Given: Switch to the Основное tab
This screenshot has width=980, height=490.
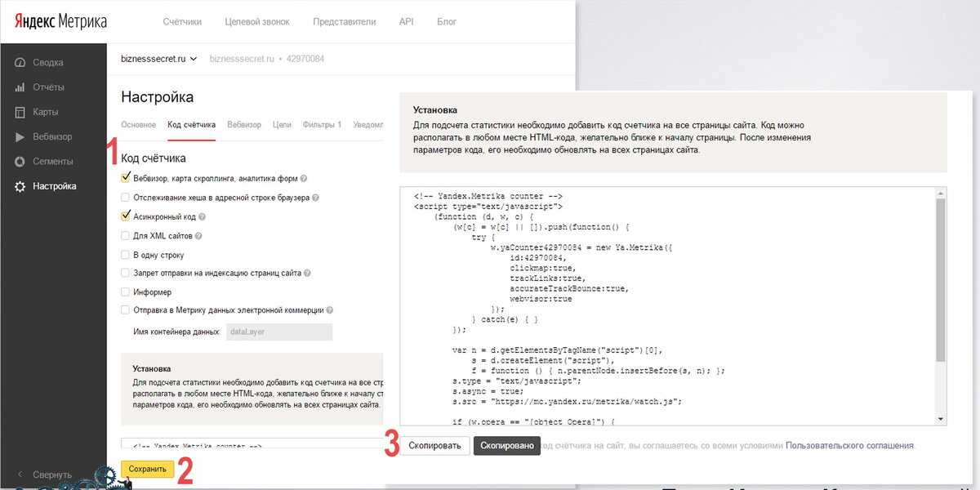Looking at the screenshot, I should pos(138,125).
